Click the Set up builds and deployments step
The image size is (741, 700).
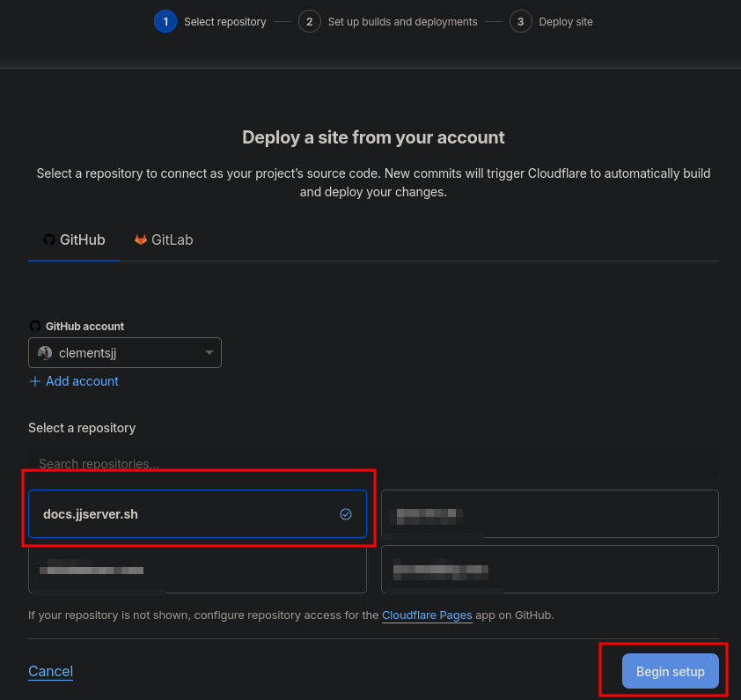[403, 22]
